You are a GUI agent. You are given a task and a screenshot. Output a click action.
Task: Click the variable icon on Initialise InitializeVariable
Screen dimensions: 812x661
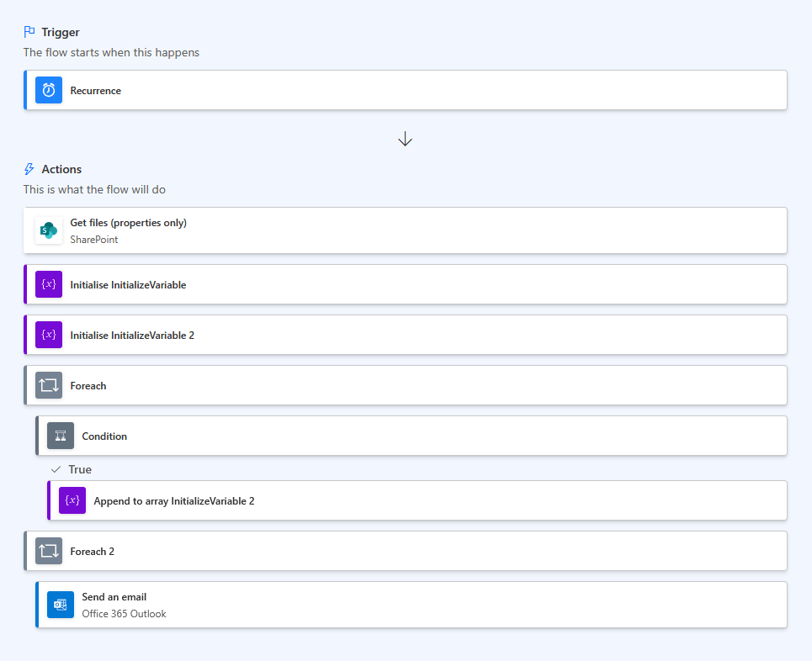coord(49,284)
